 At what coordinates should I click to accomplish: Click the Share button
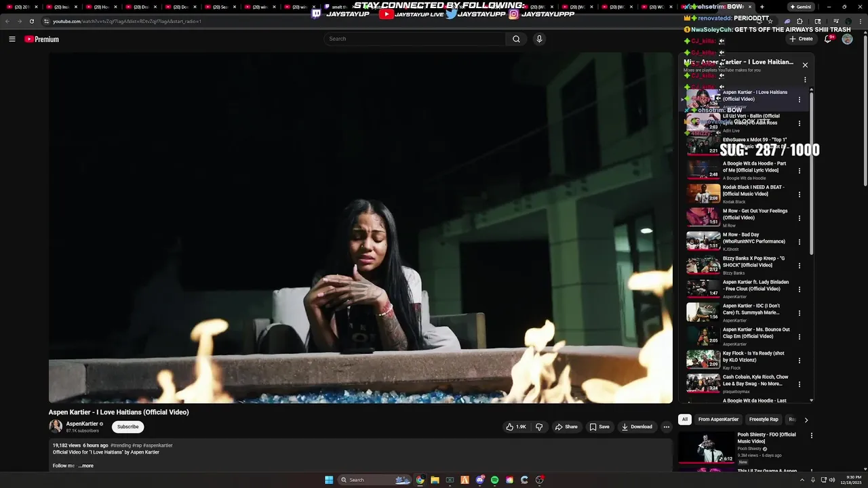pos(566,427)
